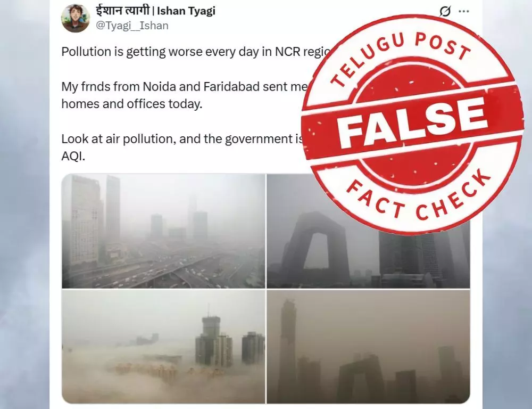The width and height of the screenshot is (532, 409).
Task: Click the Grok slashed-circle icon
Action: coord(445,11)
